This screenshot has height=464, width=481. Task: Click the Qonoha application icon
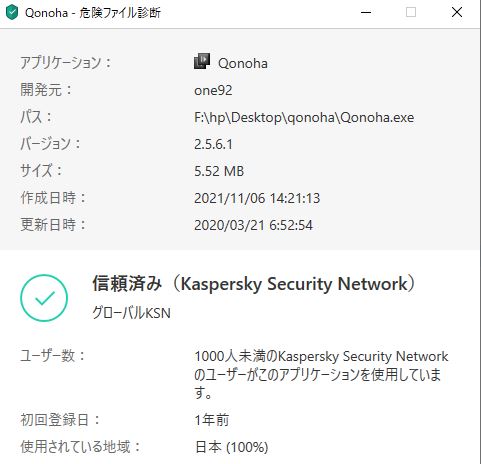pos(202,61)
